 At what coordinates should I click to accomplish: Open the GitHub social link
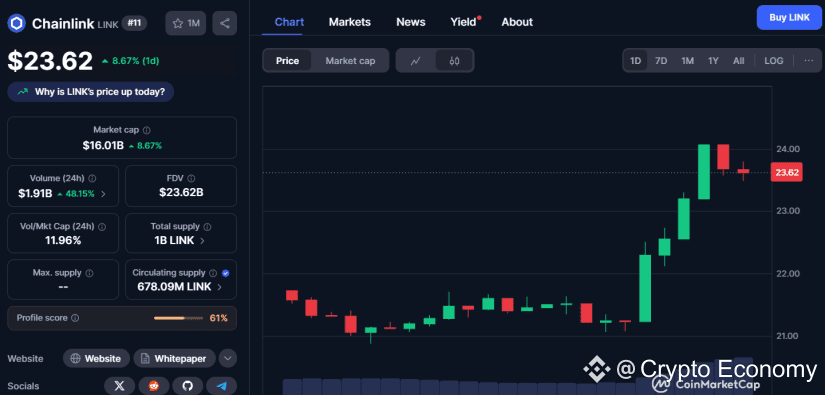(x=188, y=386)
